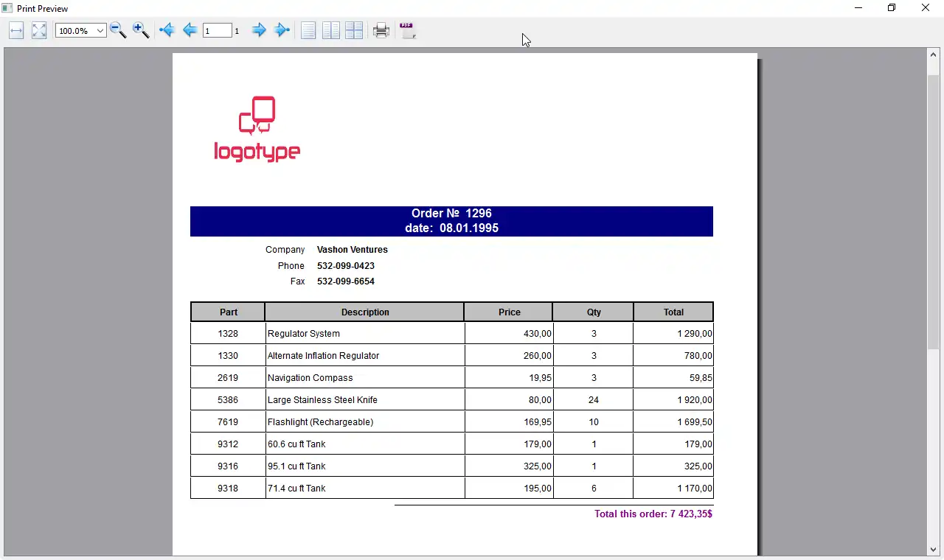Image resolution: width=944 pixels, height=560 pixels.
Task: Click the scrollbar up arrow
Action: click(x=933, y=54)
